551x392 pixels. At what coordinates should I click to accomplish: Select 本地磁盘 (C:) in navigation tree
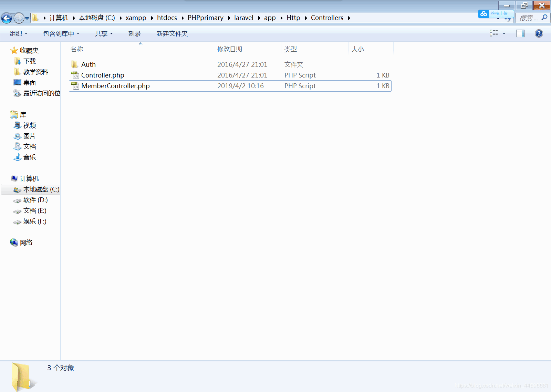41,189
